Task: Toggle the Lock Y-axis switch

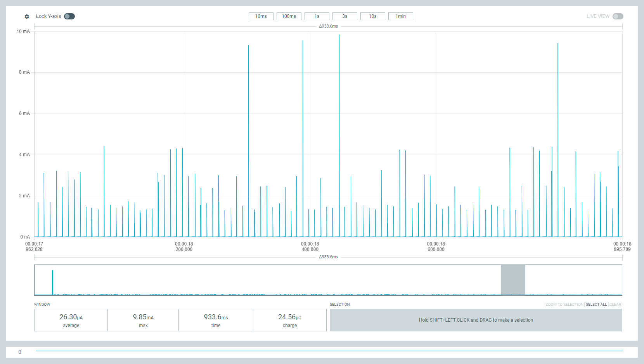Action: (69, 16)
